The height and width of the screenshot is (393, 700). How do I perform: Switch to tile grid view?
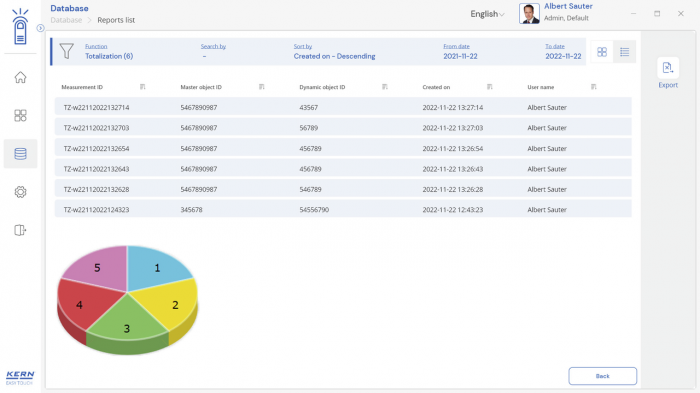(x=602, y=52)
